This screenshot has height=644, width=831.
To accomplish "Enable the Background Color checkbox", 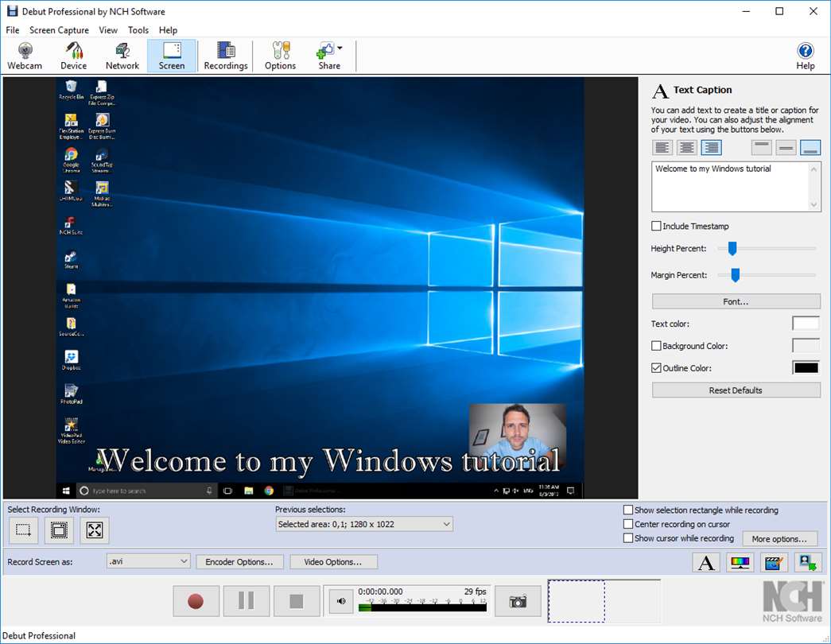I will (656, 346).
